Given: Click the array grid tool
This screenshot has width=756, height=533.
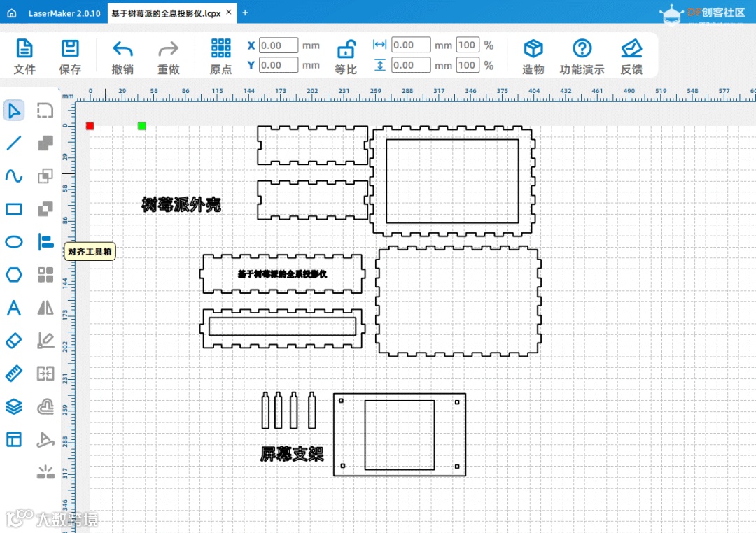Looking at the screenshot, I should (x=45, y=275).
